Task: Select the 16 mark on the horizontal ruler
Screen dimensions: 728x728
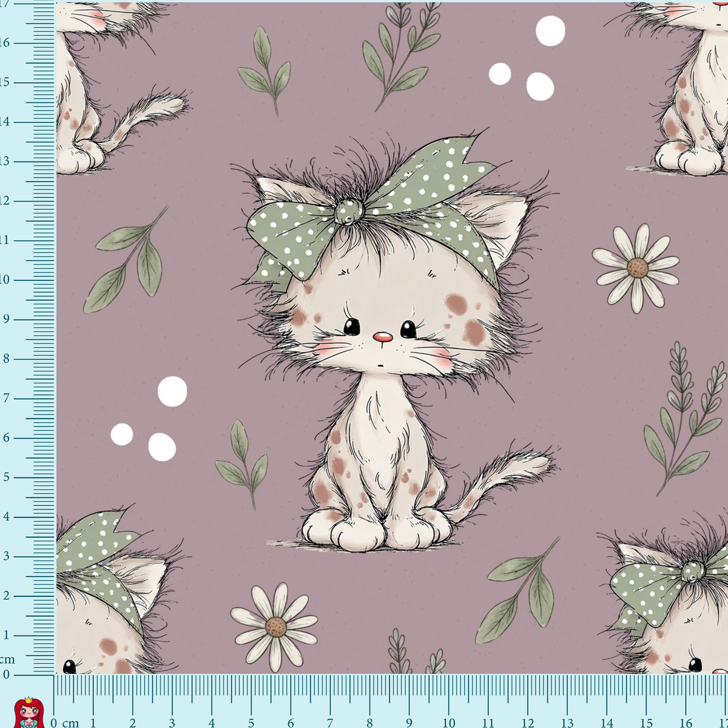Action: point(686,723)
